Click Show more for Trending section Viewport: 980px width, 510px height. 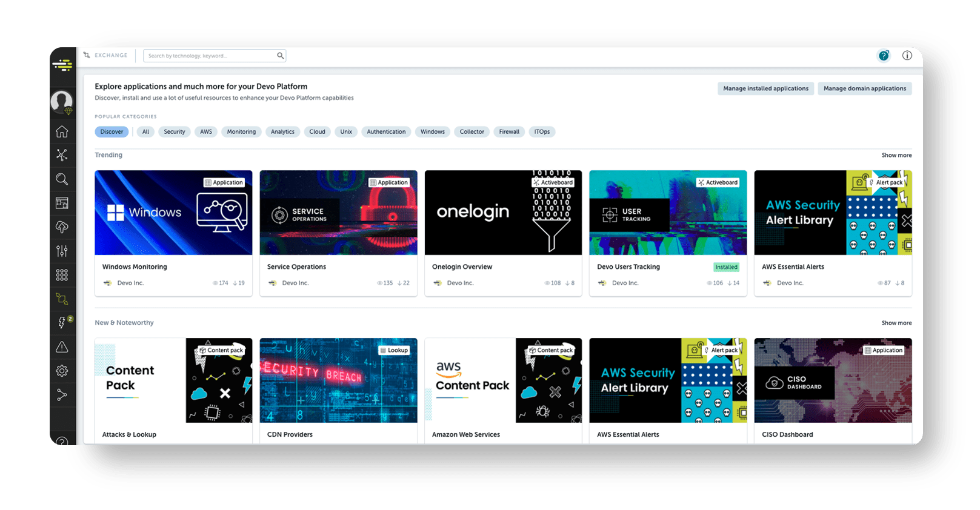point(896,156)
